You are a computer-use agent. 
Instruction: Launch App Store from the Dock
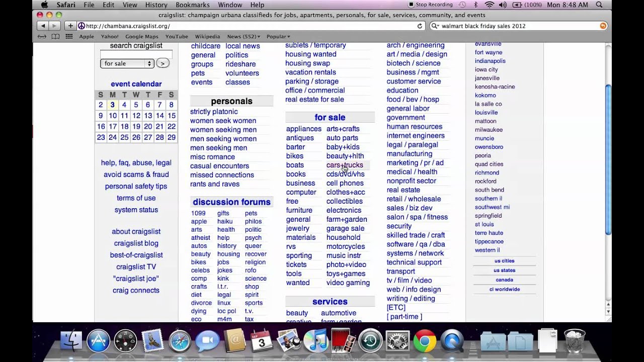[x=99, y=341]
